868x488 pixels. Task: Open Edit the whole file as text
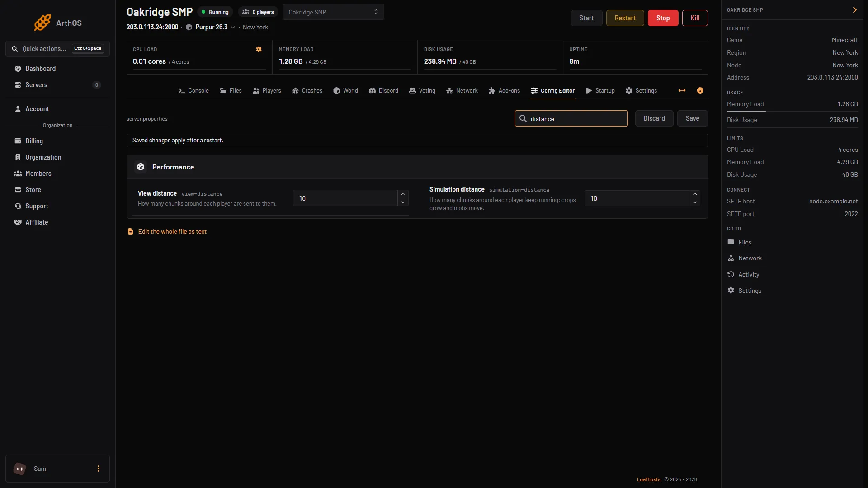[x=167, y=231]
